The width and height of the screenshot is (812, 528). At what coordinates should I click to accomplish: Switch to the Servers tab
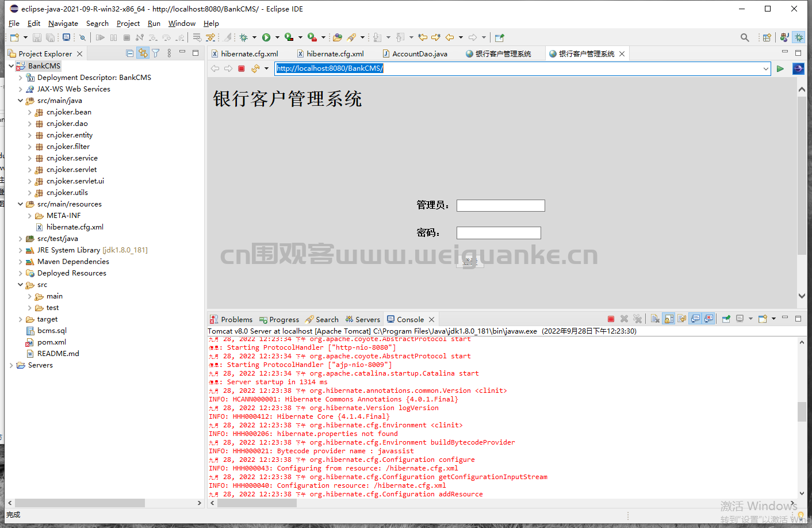[363, 319]
